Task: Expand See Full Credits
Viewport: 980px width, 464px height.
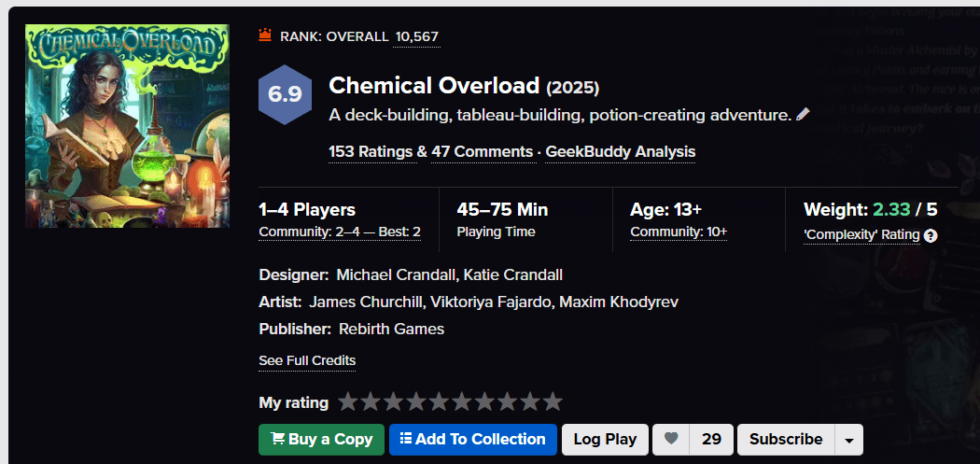Action: point(307,360)
